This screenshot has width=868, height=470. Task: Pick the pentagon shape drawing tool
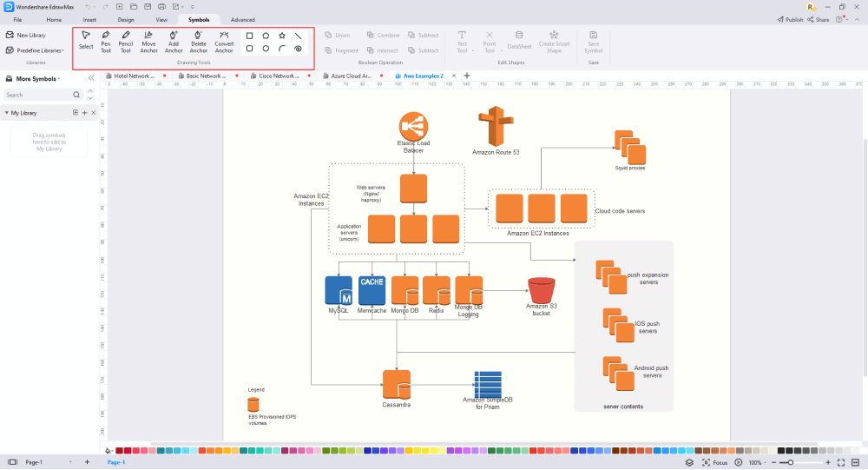coord(266,36)
